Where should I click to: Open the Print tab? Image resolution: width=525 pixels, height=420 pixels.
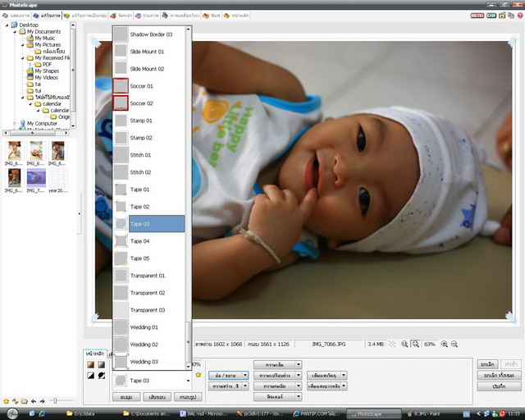[x=212, y=16]
